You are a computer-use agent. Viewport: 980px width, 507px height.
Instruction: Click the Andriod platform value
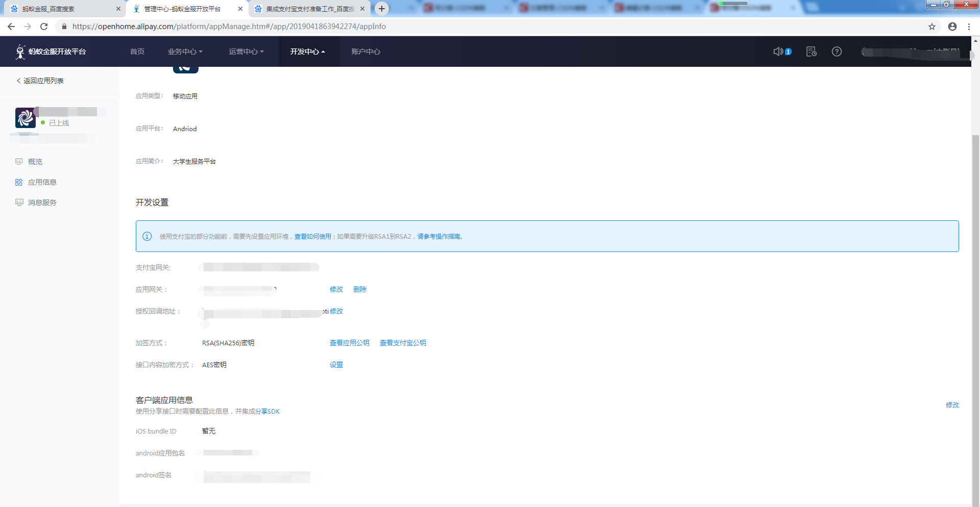(x=185, y=129)
